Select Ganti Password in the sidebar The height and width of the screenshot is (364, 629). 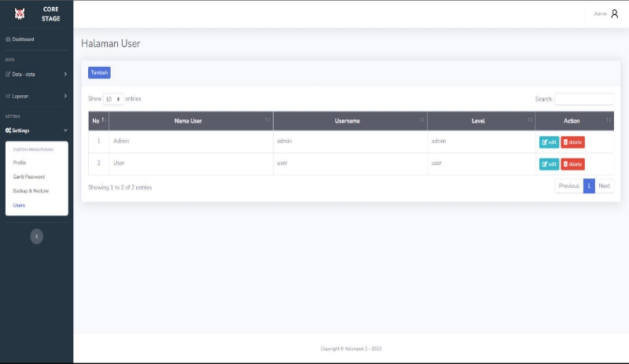point(28,177)
